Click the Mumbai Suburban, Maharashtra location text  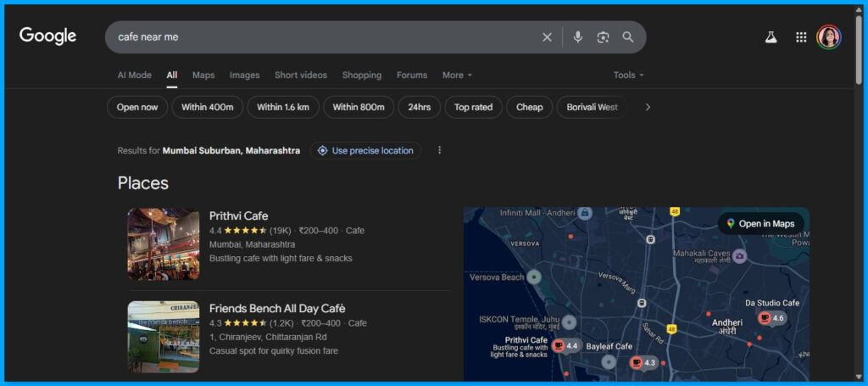coord(231,151)
